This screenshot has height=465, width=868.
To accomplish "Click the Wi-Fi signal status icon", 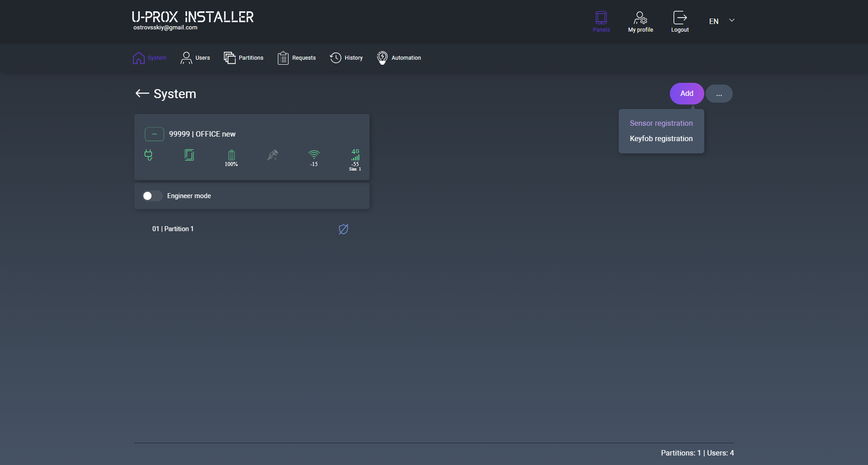I will pos(314,157).
